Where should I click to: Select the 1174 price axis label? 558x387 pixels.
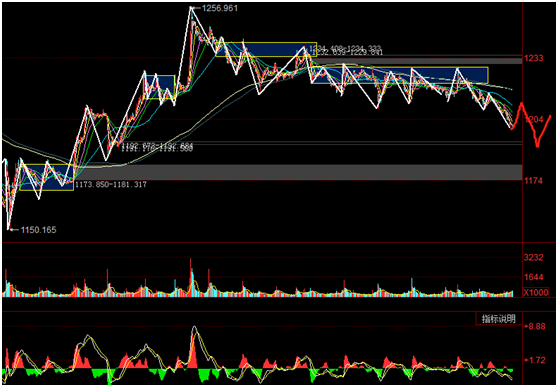(x=533, y=181)
